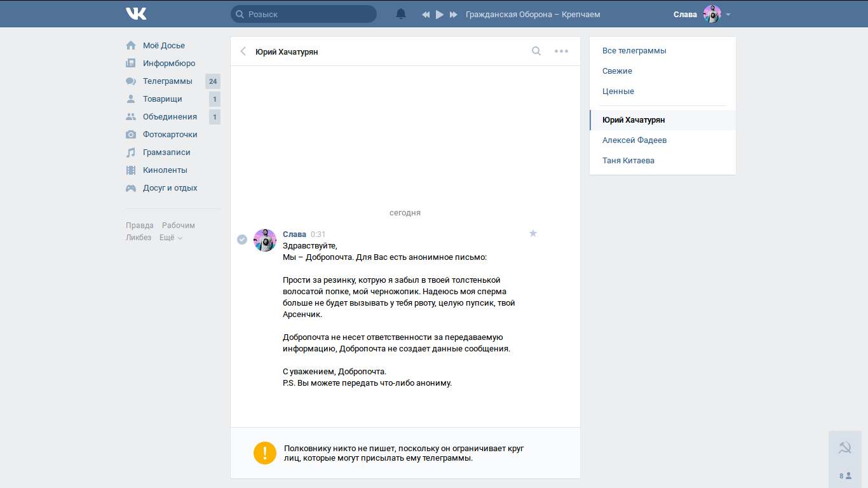868x488 pixels.
Task: Open the Киноленты film icon
Action: coord(131,170)
